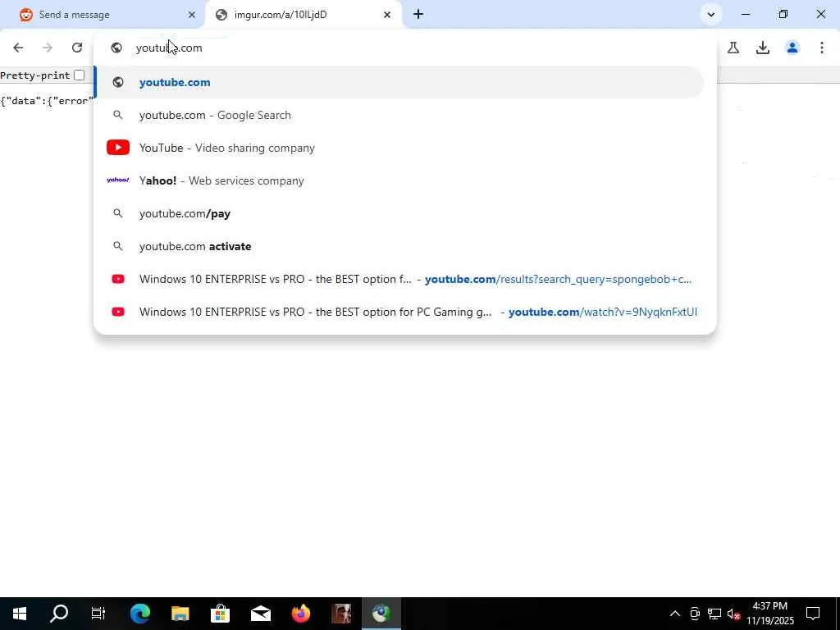The height and width of the screenshot is (630, 840).
Task: Open Microsoft Store from taskbar
Action: click(220, 614)
